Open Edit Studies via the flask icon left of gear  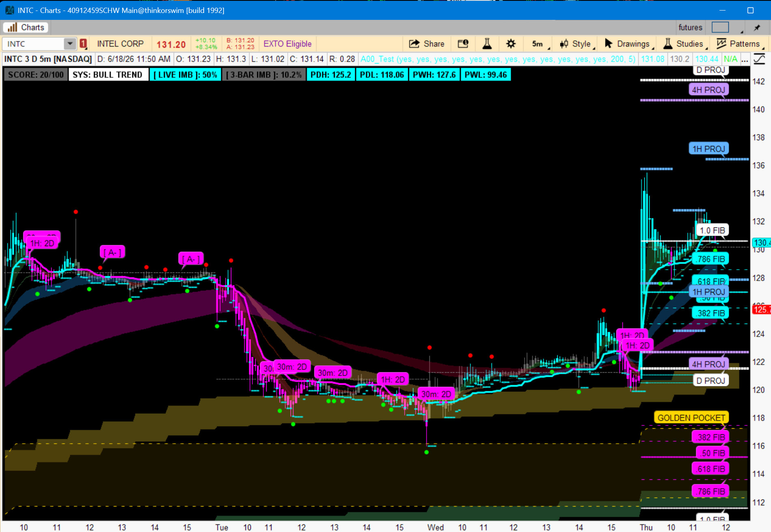[x=487, y=44]
